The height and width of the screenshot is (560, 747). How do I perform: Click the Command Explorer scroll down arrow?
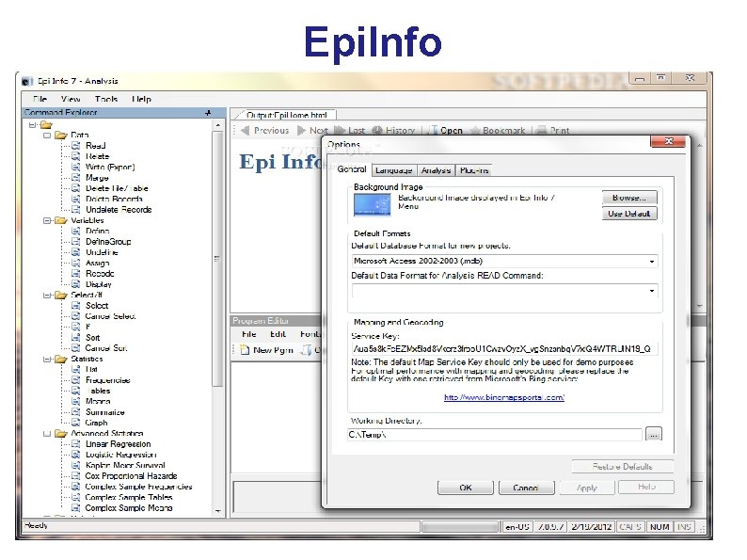[217, 511]
